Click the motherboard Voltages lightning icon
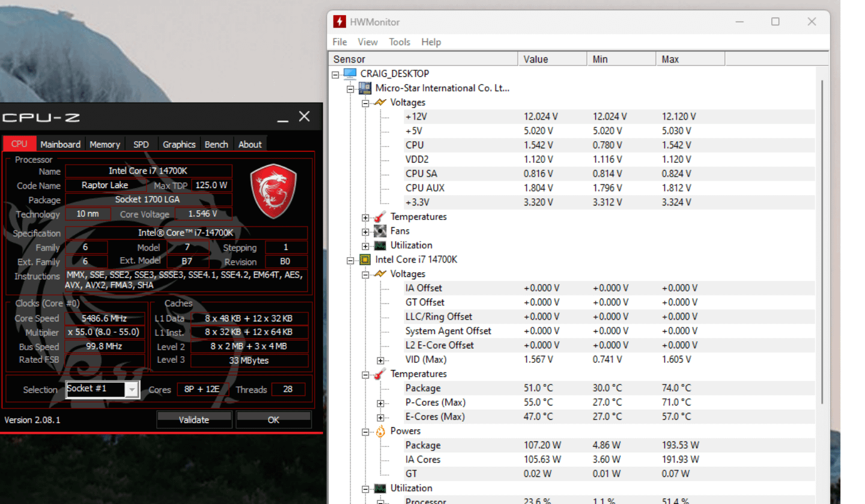Viewport: 865px width, 504px height. click(x=380, y=103)
